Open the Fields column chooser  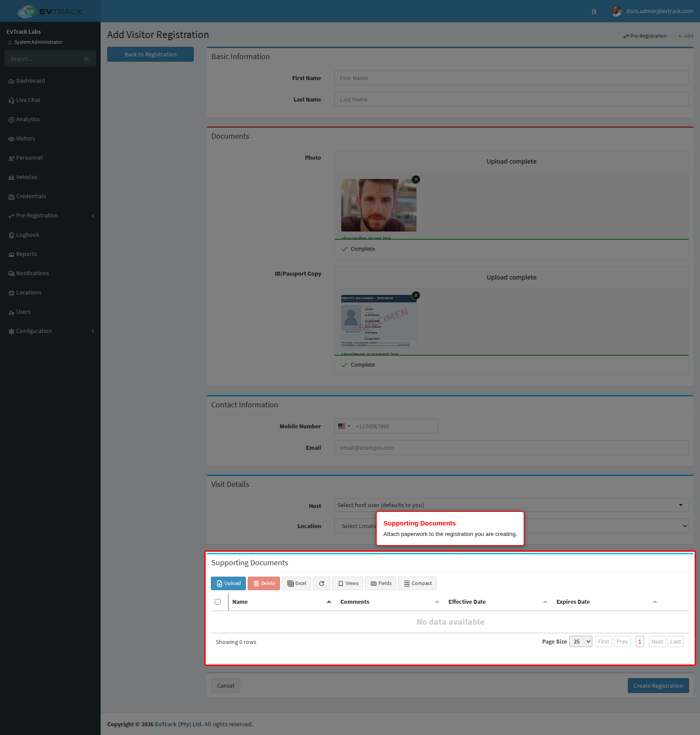(x=381, y=583)
